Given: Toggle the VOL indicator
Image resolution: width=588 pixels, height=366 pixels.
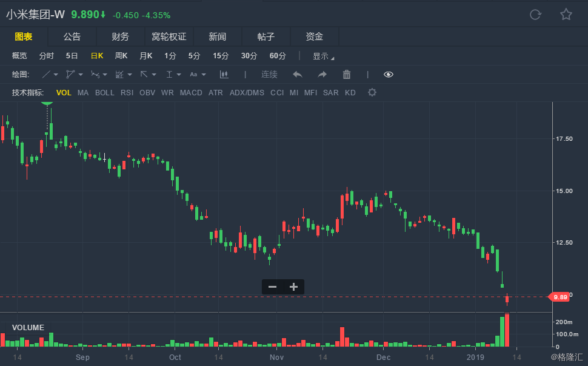Looking at the screenshot, I should click(64, 93).
